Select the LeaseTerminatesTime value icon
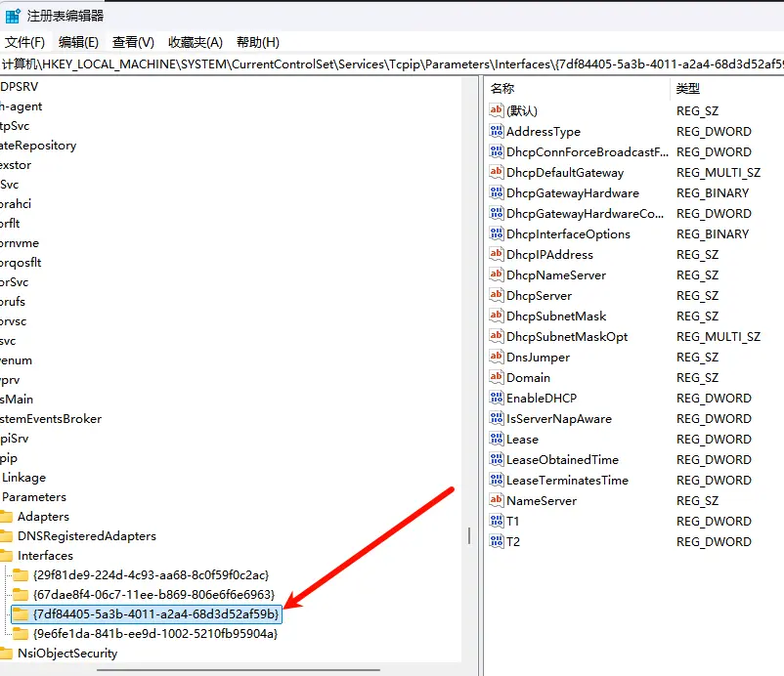 496,480
